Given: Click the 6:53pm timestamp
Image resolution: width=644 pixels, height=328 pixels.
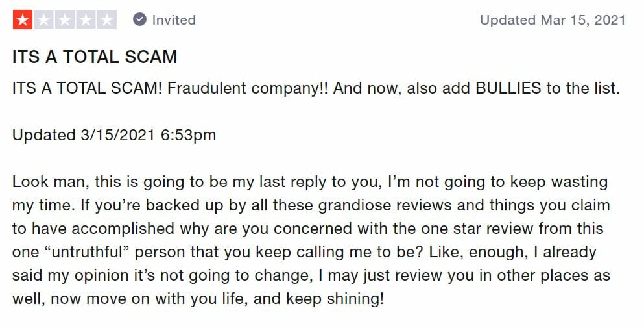Looking at the screenshot, I should (188, 135).
